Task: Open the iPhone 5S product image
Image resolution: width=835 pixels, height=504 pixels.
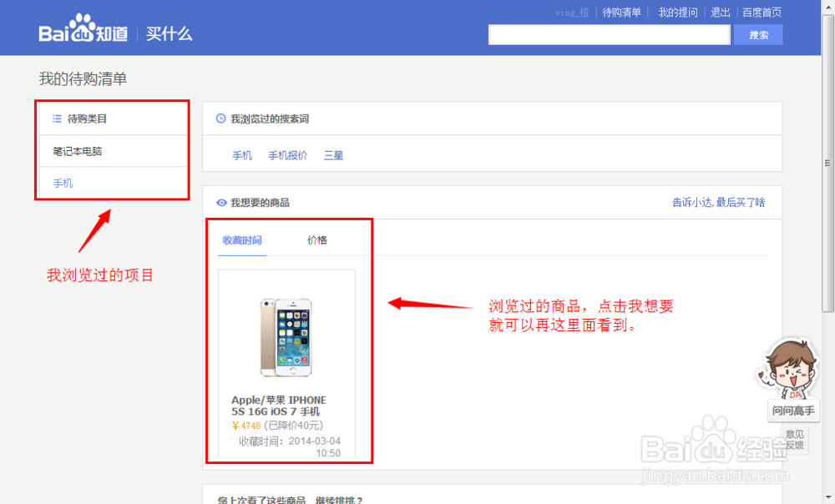Action: [286, 337]
